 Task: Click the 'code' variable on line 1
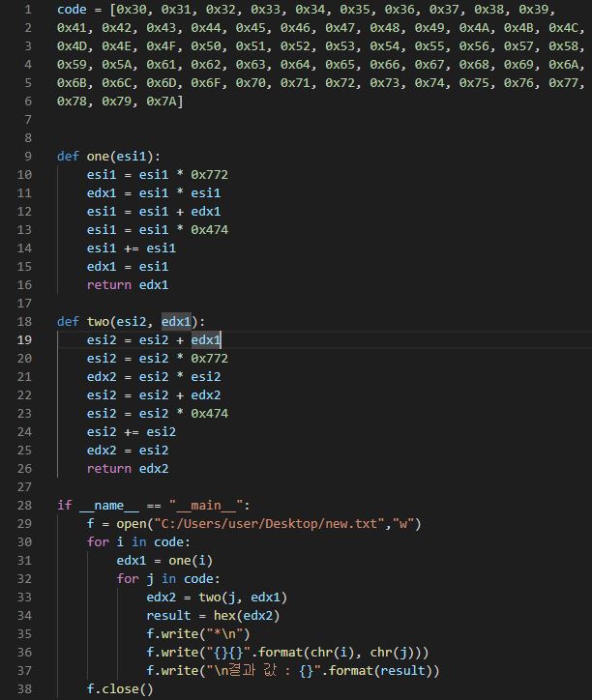(x=72, y=10)
